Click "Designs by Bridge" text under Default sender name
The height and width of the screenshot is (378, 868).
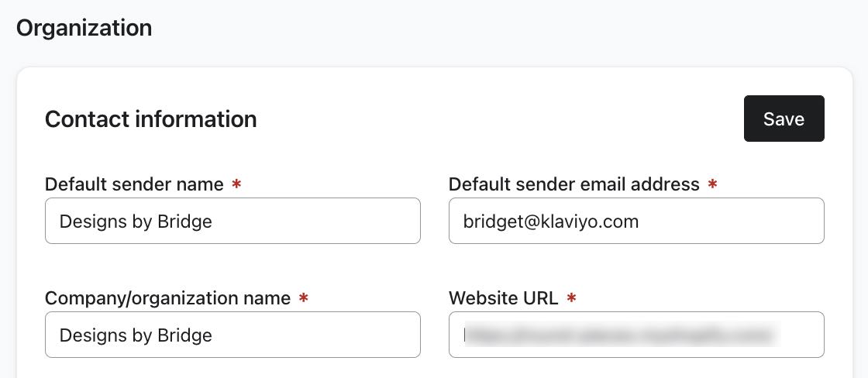point(136,222)
